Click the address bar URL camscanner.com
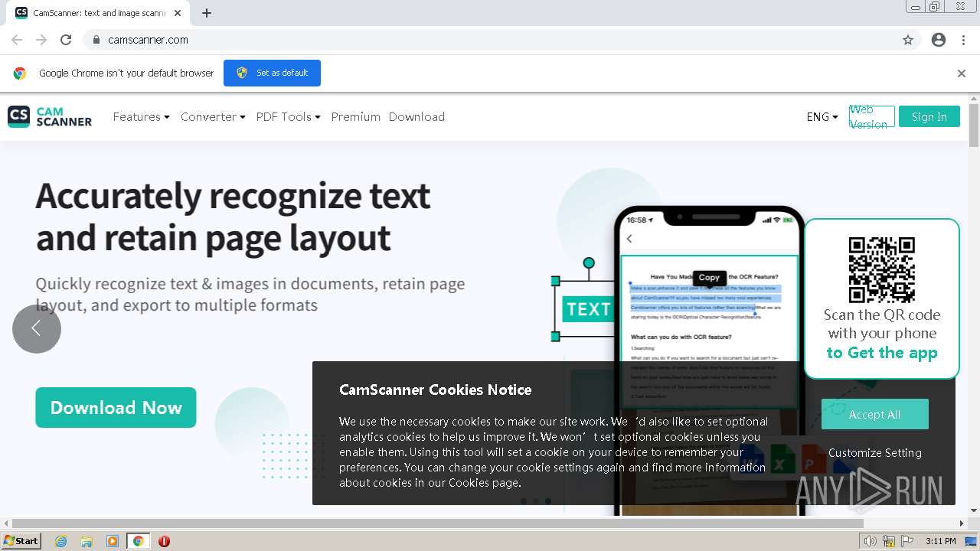 click(148, 40)
